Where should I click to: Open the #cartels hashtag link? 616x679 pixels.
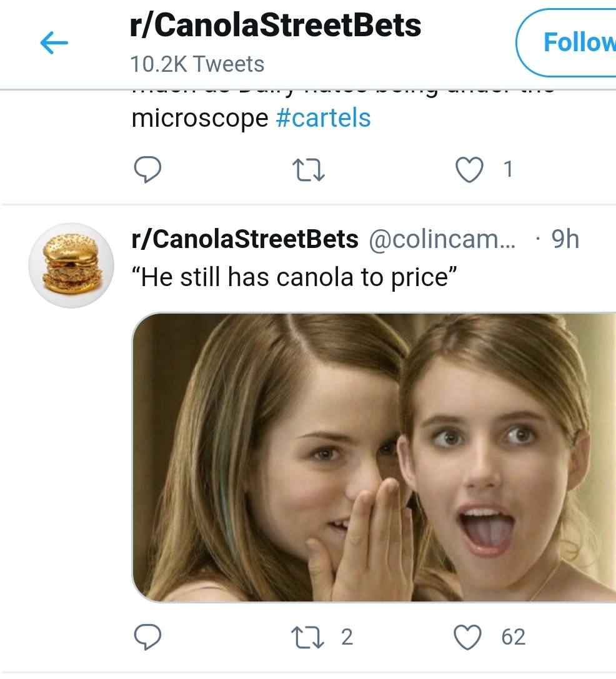click(323, 118)
